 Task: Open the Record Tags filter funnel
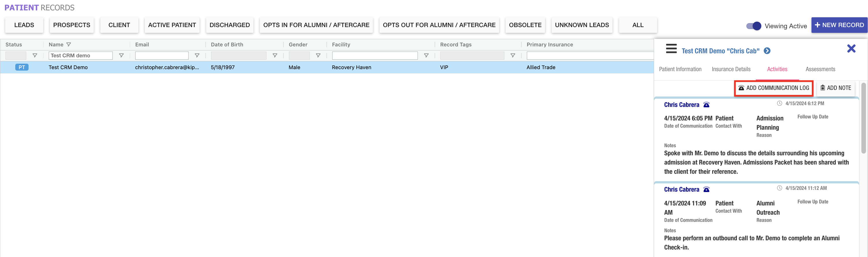pyautogui.click(x=512, y=56)
